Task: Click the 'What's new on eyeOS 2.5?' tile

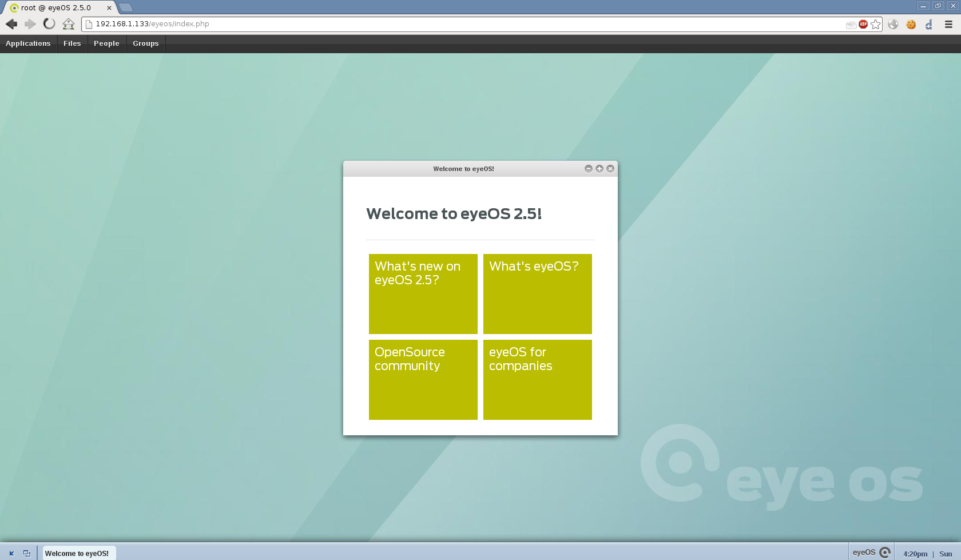Action: 423,293
